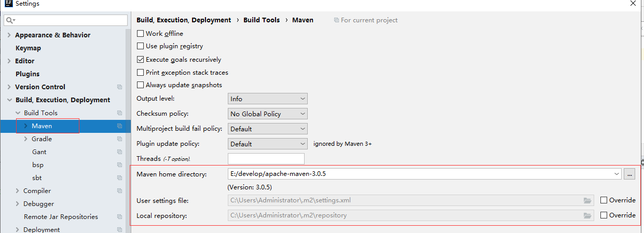Expand the Appearance & Behavior section
This screenshot has height=233, width=644.
tap(9, 35)
